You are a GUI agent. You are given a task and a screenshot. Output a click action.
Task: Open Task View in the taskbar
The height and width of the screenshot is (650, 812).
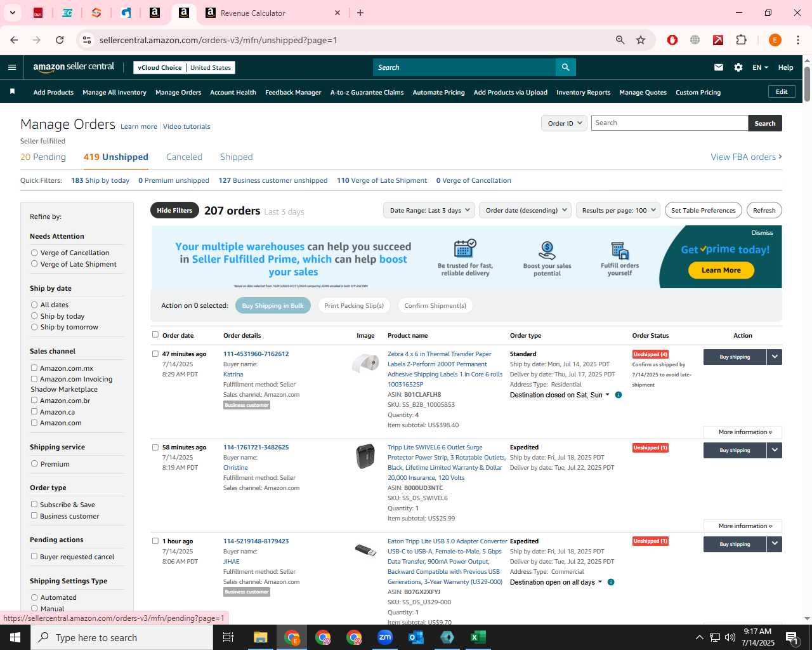click(228, 637)
